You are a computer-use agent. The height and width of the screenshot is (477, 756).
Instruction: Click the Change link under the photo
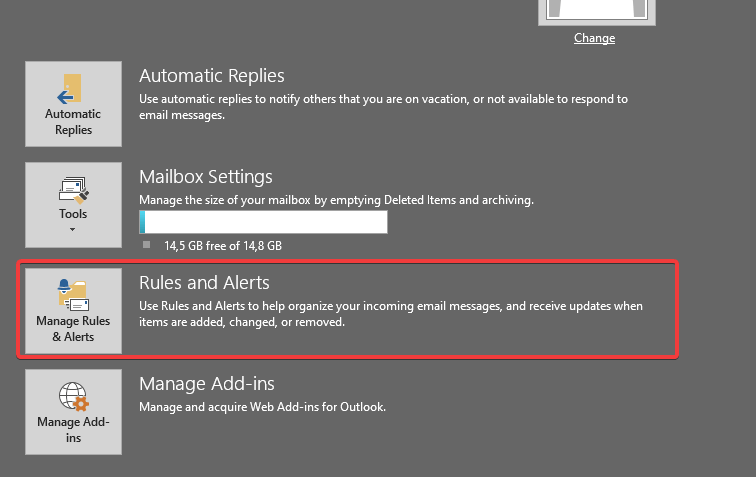pos(594,38)
